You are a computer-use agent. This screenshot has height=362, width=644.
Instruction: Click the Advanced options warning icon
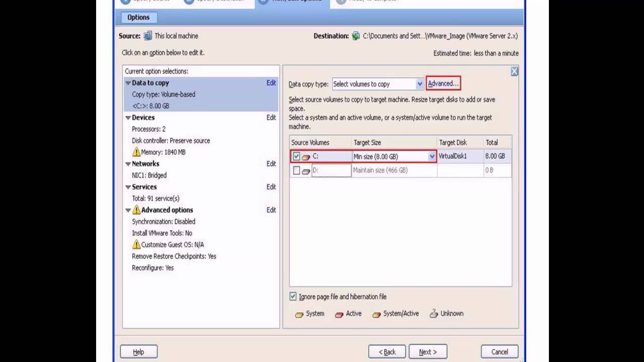point(136,210)
